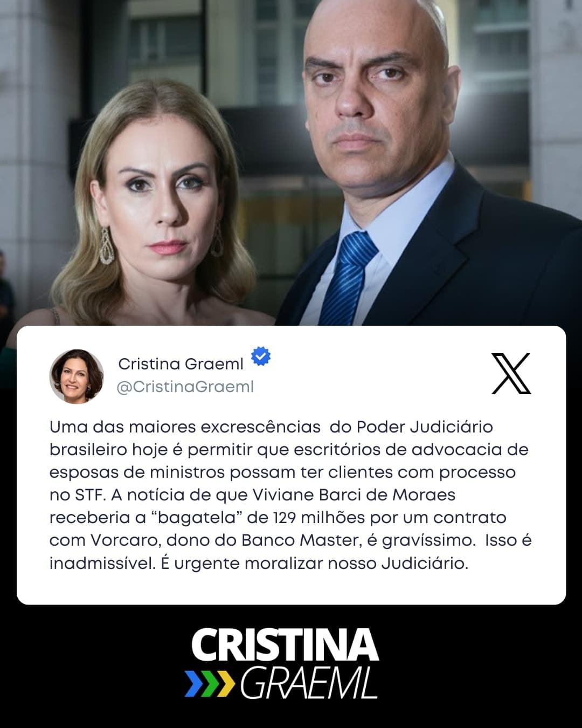Open the @CristinaGraeml handle
582x728 pixels.
click(185, 387)
